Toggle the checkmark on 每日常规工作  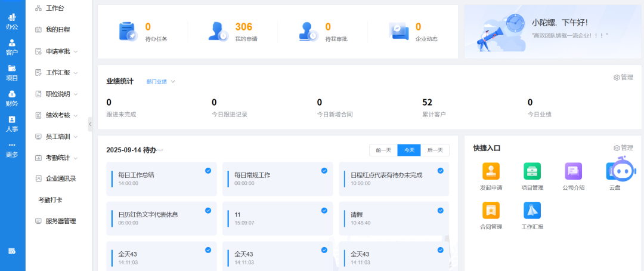pos(324,171)
